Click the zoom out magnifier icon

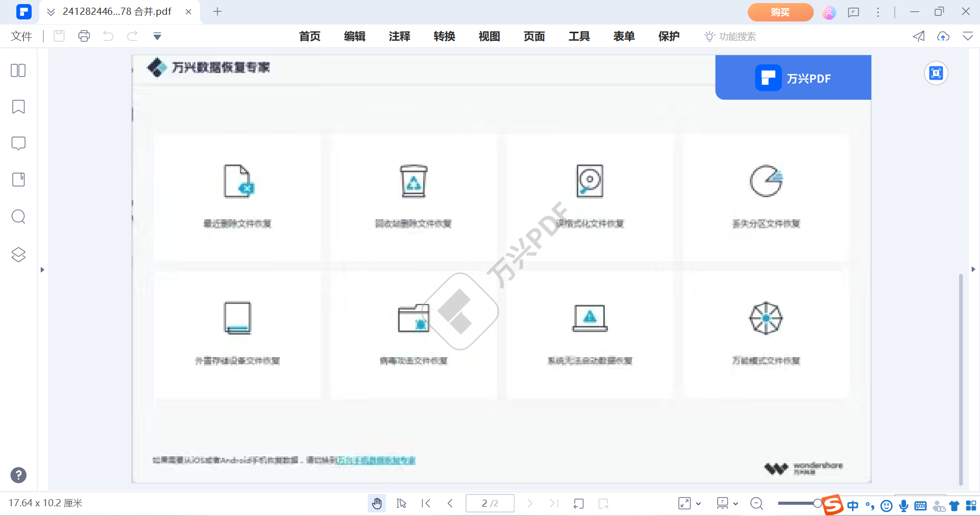756,503
